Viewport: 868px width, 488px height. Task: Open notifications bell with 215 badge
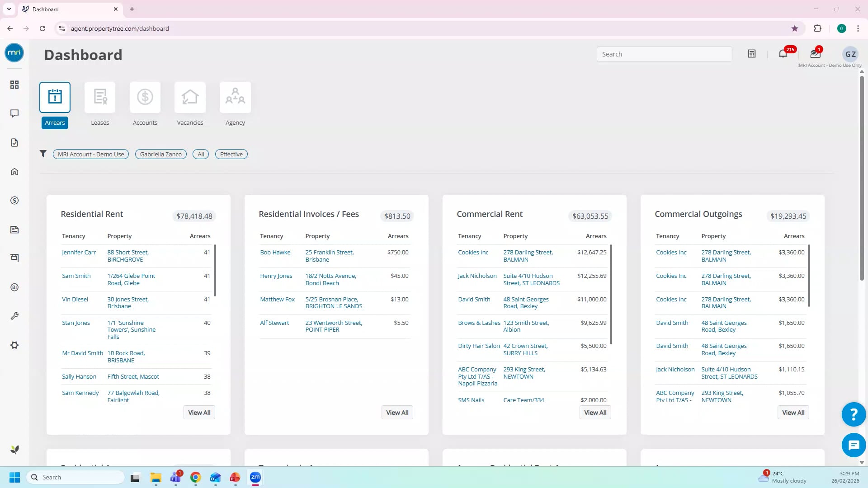(783, 54)
